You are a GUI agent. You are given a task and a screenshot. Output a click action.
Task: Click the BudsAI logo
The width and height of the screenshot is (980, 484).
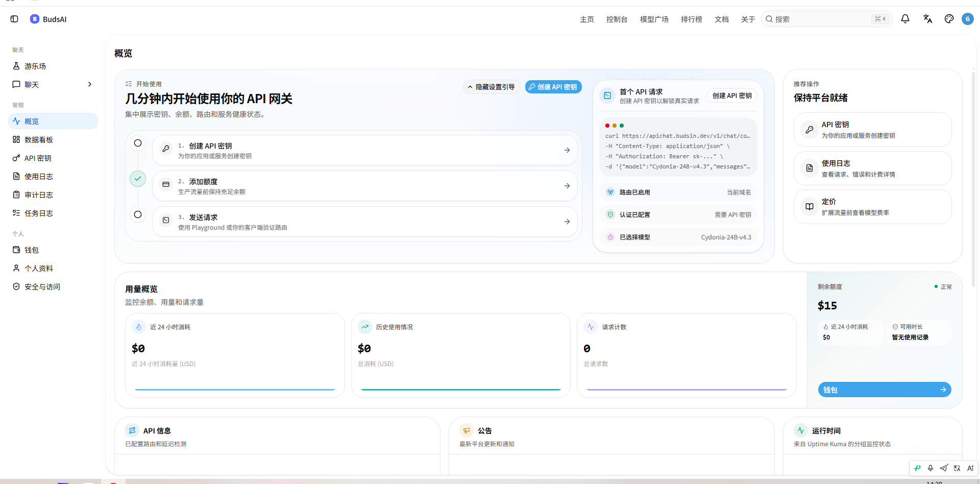pyautogui.click(x=48, y=19)
